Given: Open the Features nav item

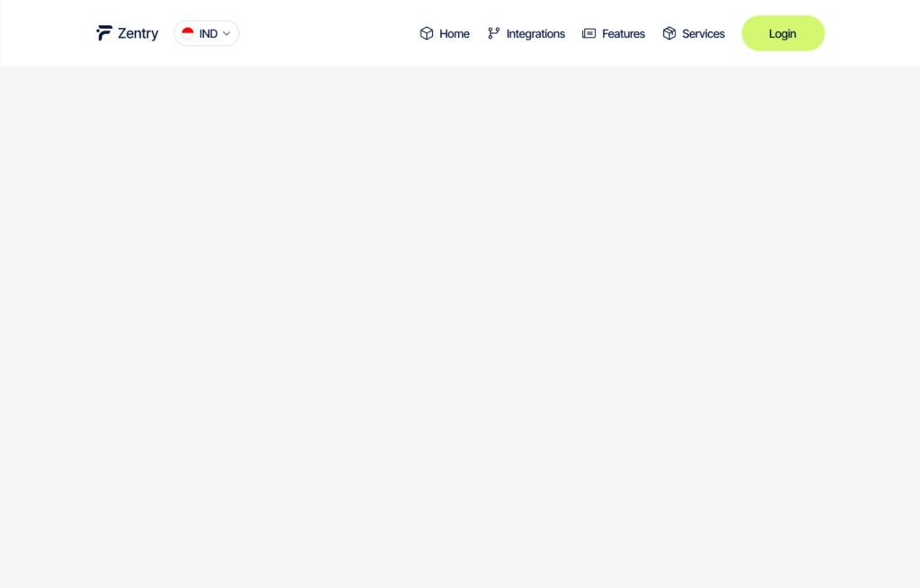Looking at the screenshot, I should [x=614, y=33].
